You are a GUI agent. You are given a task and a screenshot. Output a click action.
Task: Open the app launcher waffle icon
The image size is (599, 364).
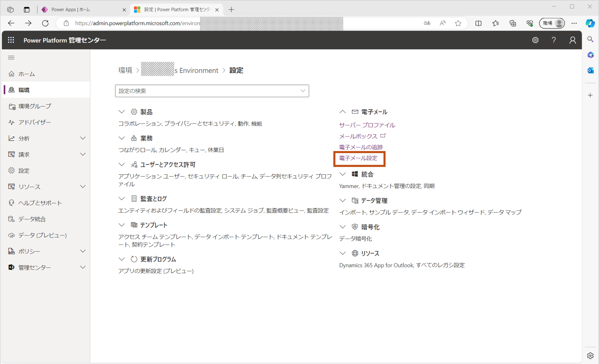pyautogui.click(x=11, y=40)
